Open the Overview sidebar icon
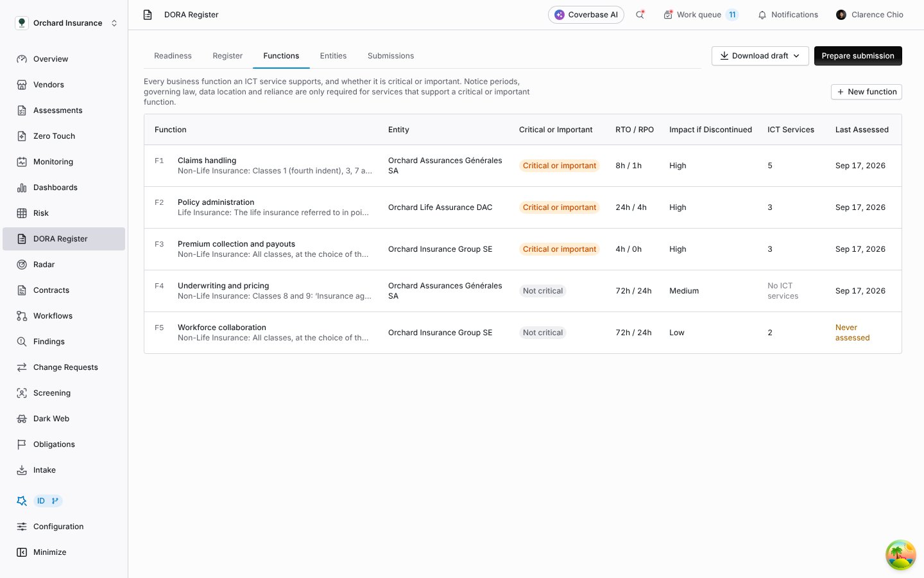Image resolution: width=924 pixels, height=578 pixels. (x=22, y=59)
